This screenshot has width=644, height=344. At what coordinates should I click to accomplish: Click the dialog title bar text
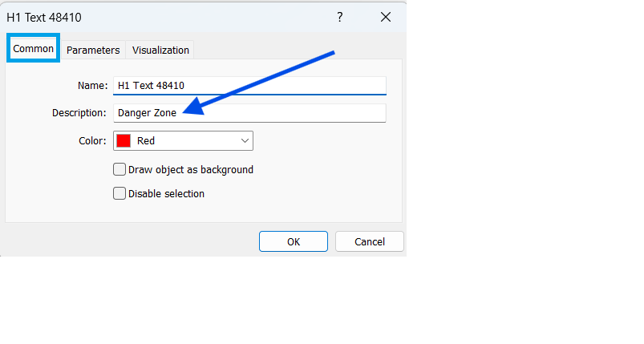(x=44, y=17)
